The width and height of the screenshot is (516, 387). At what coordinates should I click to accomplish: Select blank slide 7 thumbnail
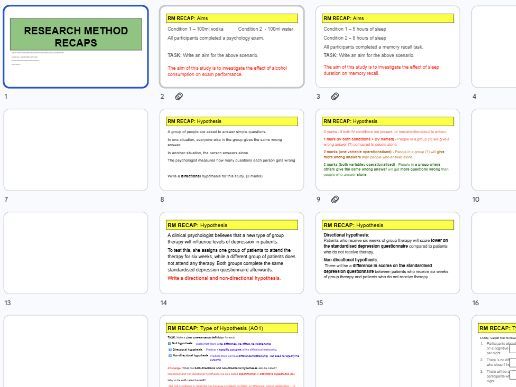[76, 150]
